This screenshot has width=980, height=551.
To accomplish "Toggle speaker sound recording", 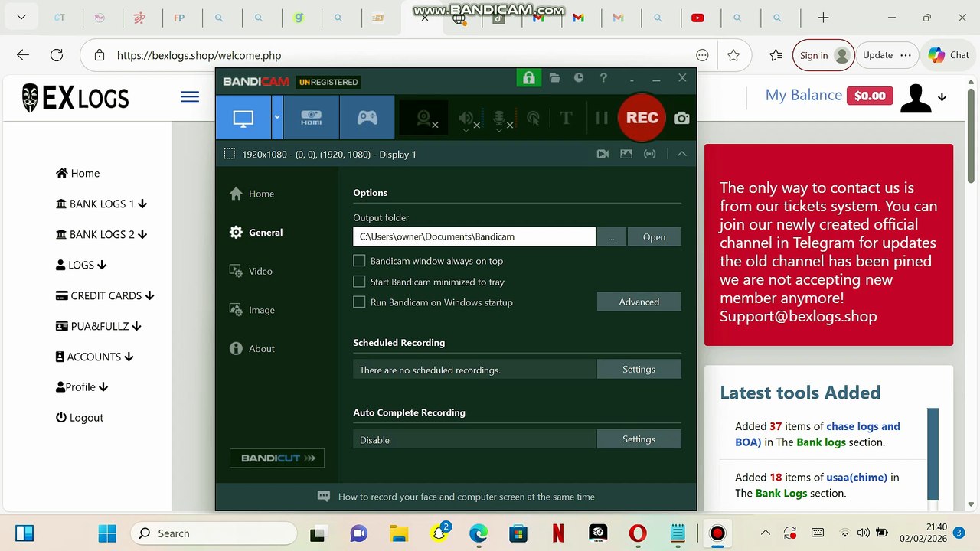I will pos(467,118).
